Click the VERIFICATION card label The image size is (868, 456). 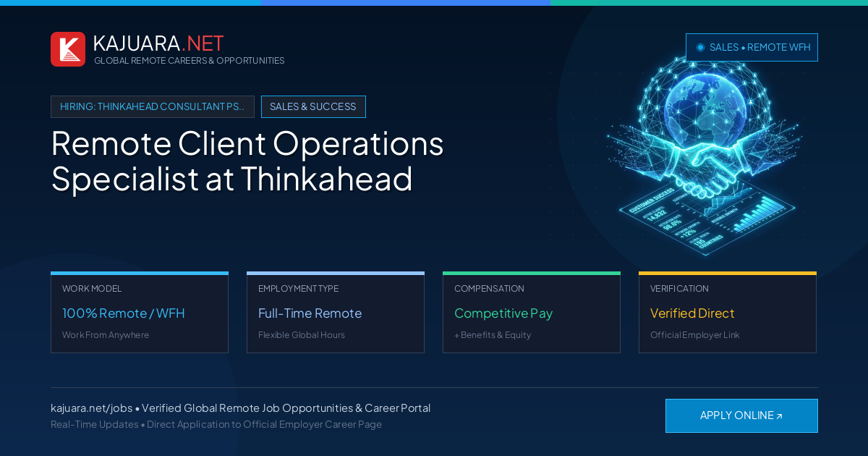tap(679, 289)
